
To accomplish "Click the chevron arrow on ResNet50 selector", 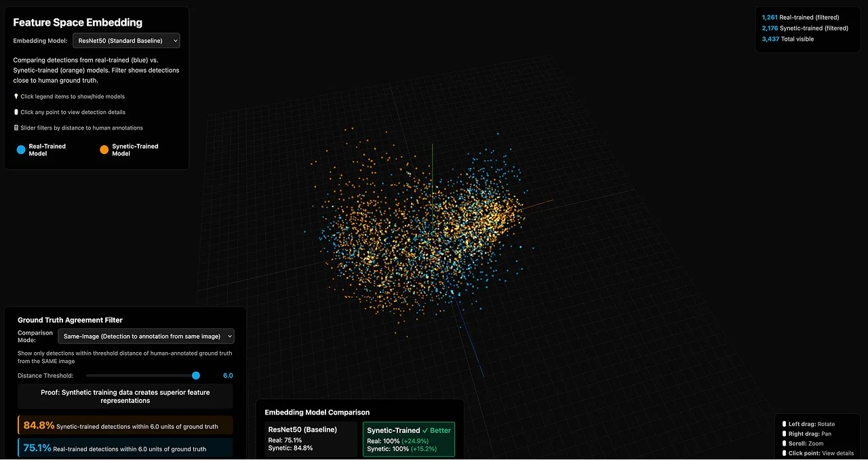I will coord(176,41).
